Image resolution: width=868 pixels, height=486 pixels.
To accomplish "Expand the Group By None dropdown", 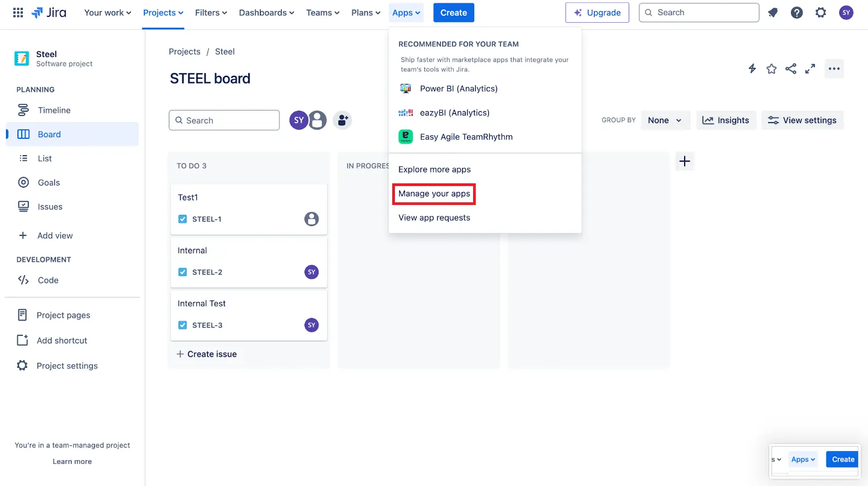I will point(665,120).
